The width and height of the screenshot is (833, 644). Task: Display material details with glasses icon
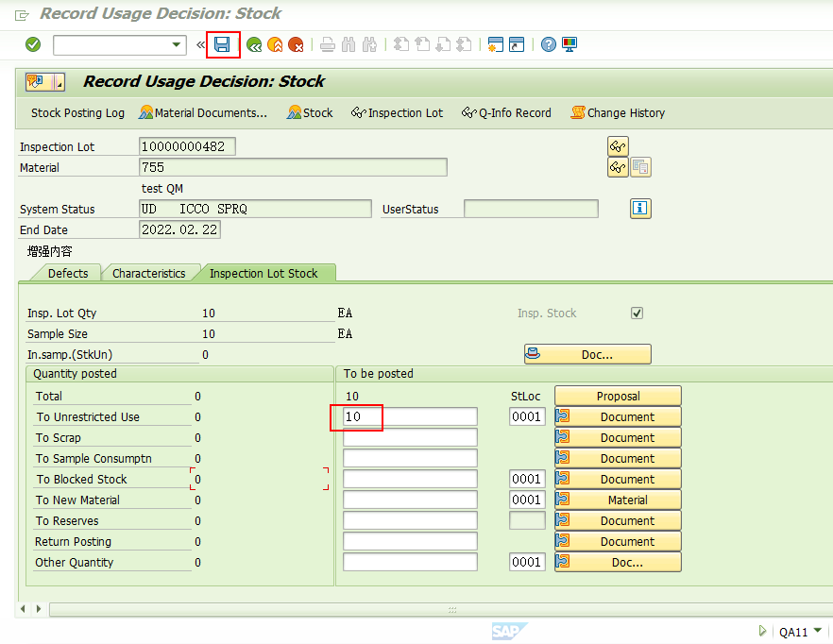(618, 166)
